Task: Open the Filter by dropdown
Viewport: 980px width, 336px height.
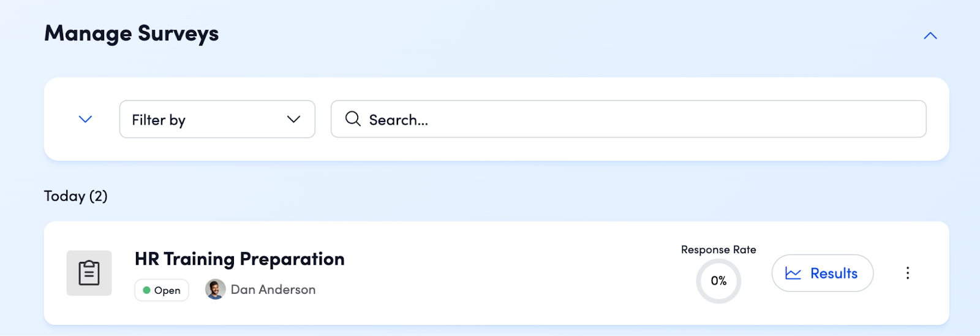Action: click(217, 120)
